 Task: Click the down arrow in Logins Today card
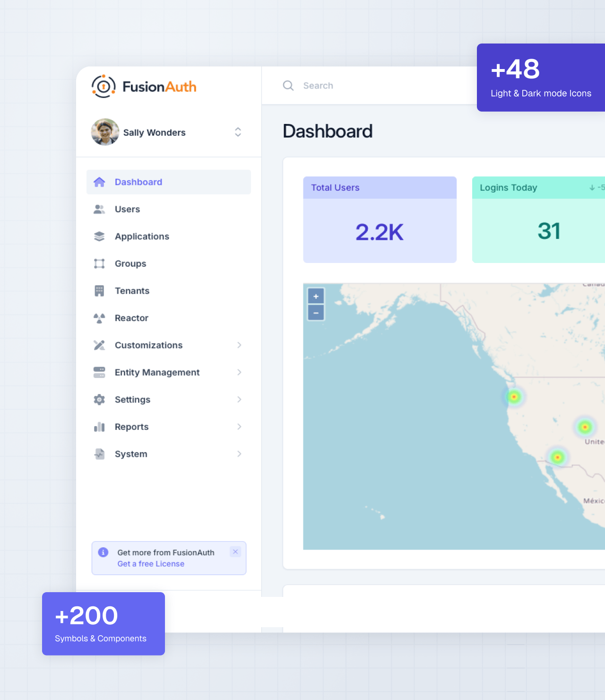coord(592,188)
